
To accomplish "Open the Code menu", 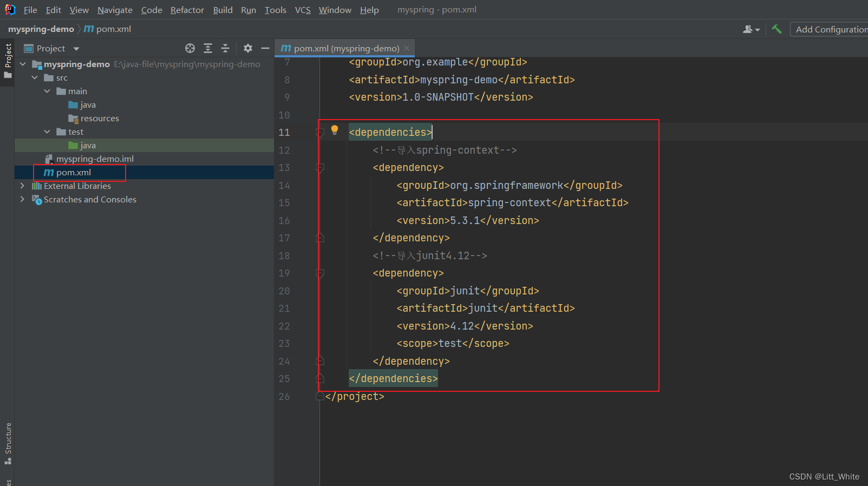I will (152, 10).
